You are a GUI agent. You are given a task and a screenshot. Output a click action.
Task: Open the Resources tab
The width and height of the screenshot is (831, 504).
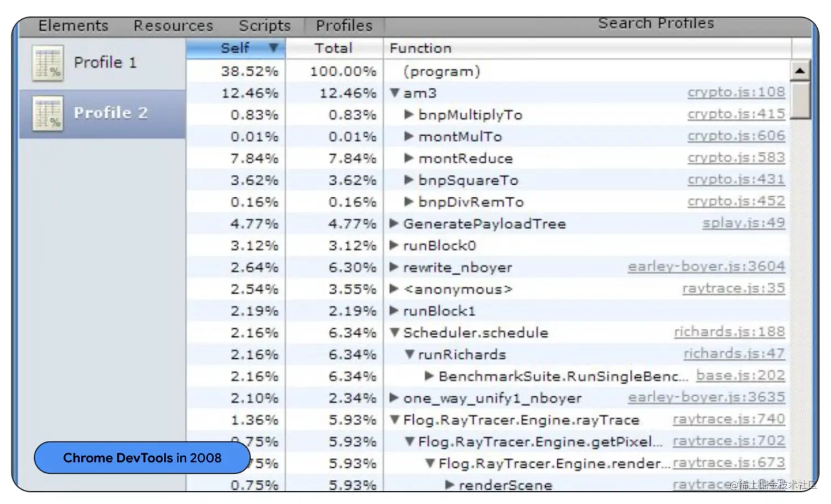point(173,26)
